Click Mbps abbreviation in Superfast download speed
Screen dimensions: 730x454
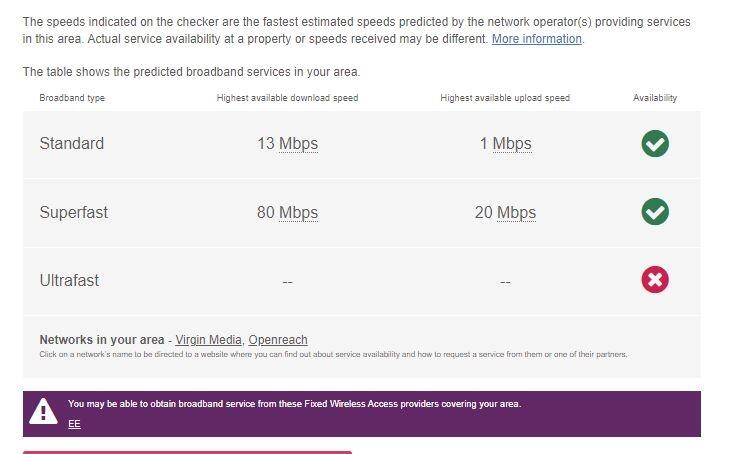[x=298, y=213]
